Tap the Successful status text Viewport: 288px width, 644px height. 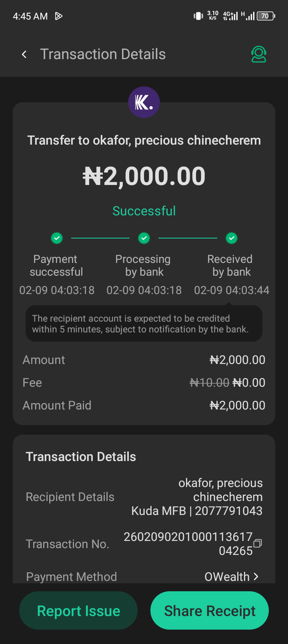click(144, 211)
